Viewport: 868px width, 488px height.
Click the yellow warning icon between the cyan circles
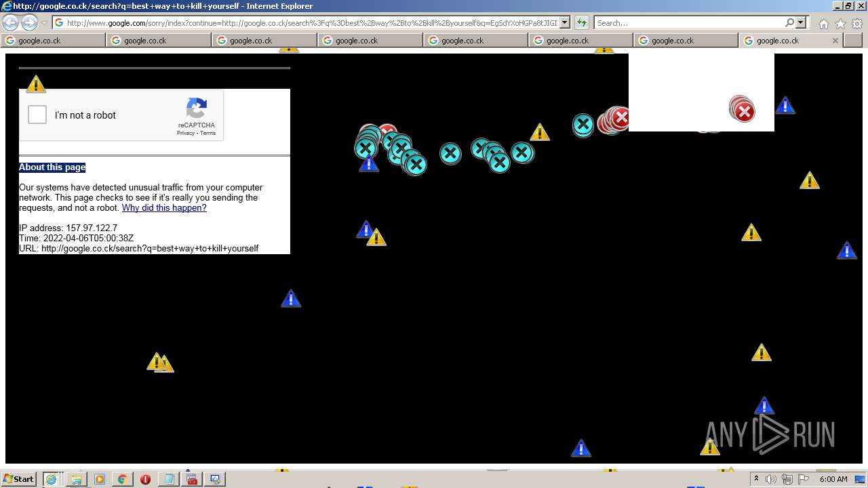pos(540,132)
